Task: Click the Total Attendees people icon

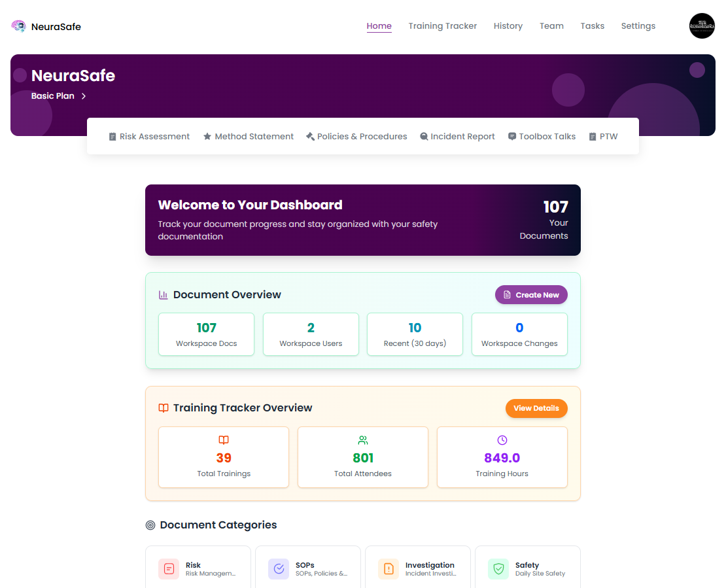Action: (363, 440)
